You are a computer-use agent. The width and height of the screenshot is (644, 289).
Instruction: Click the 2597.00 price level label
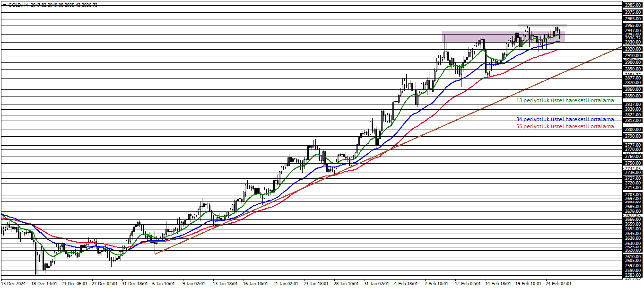[x=632, y=266]
